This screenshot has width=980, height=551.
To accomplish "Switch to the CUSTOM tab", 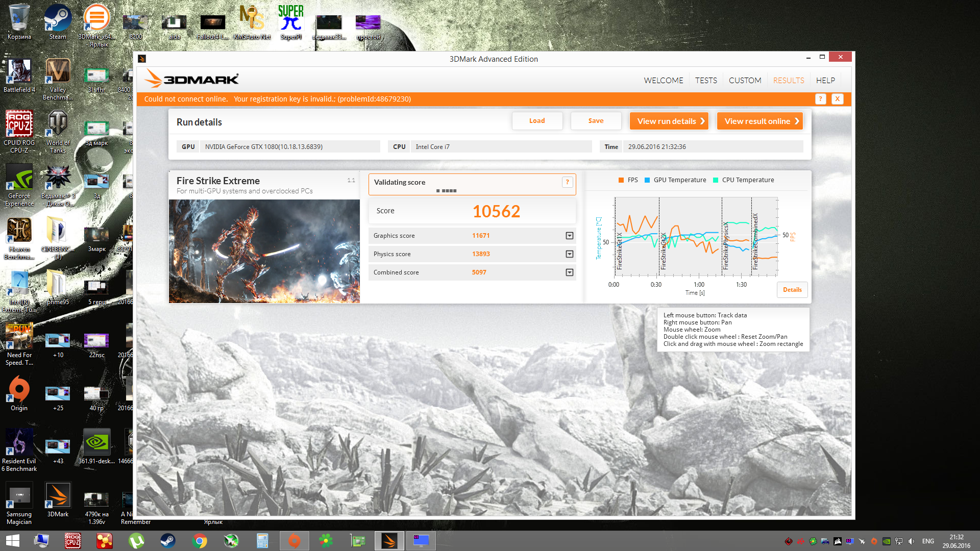I will coord(745,80).
